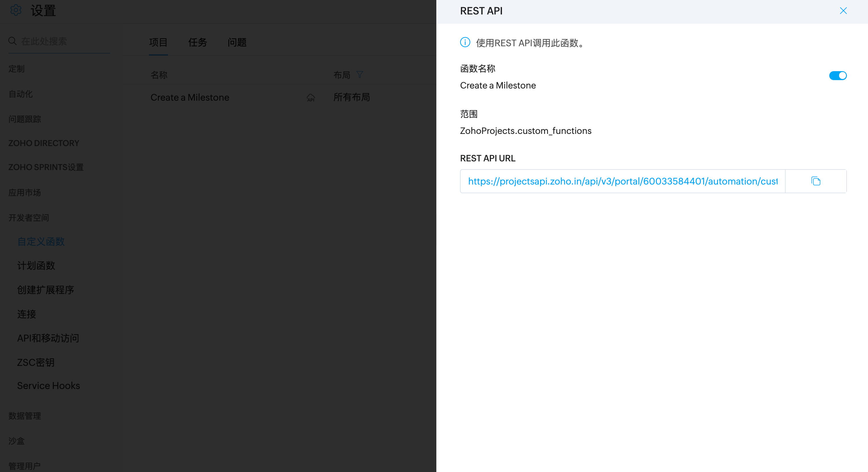Screen dimensions: 868x472
Task: Open the layout filter funnel icon
Action: pos(359,75)
